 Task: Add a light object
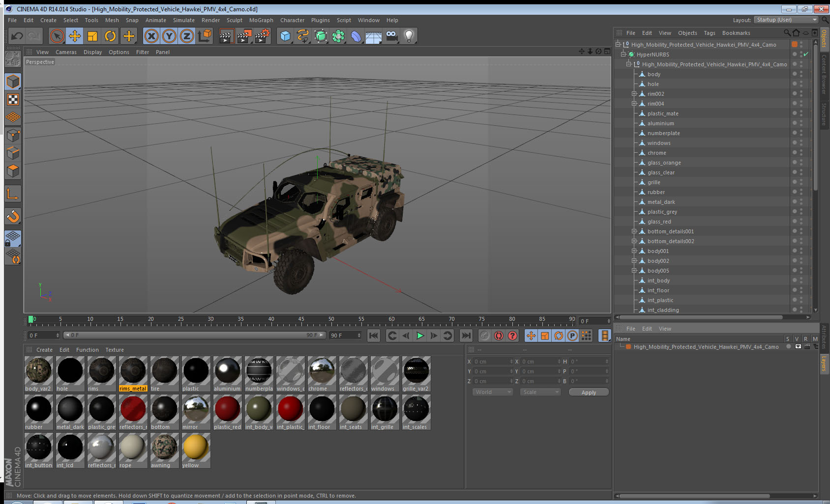coord(409,36)
